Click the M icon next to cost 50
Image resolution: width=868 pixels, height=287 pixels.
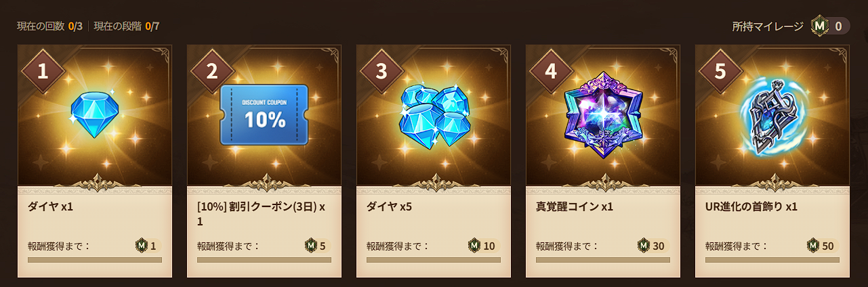point(813,245)
